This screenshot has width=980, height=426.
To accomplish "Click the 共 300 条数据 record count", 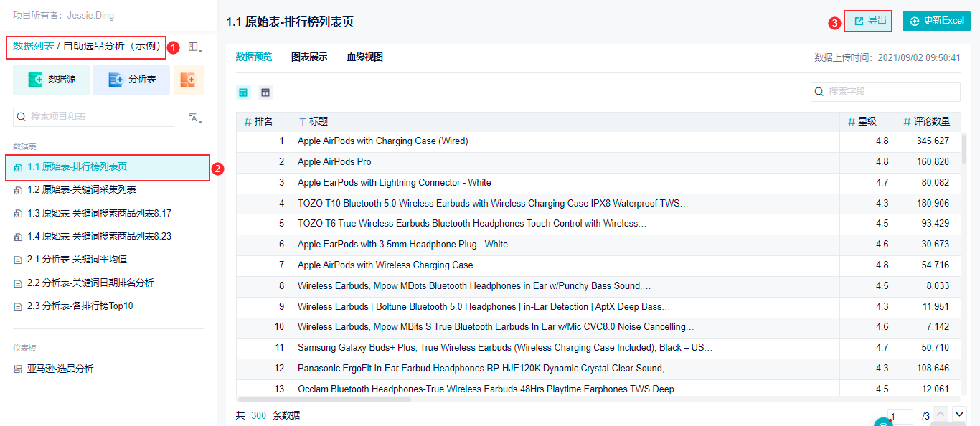I will [268, 415].
